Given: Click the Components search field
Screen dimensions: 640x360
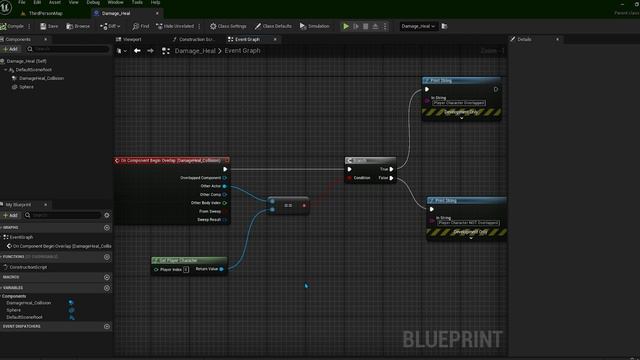Looking at the screenshot, I should pos(68,49).
